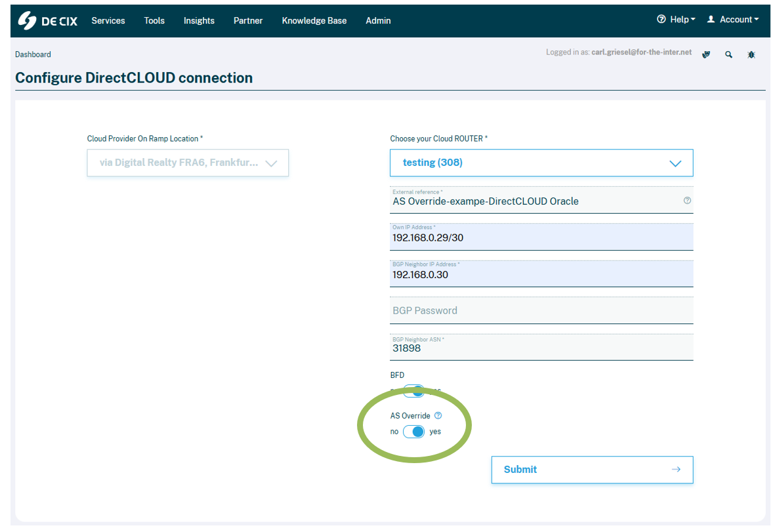Open the Tools menu
The height and width of the screenshot is (532, 779).
tap(154, 21)
